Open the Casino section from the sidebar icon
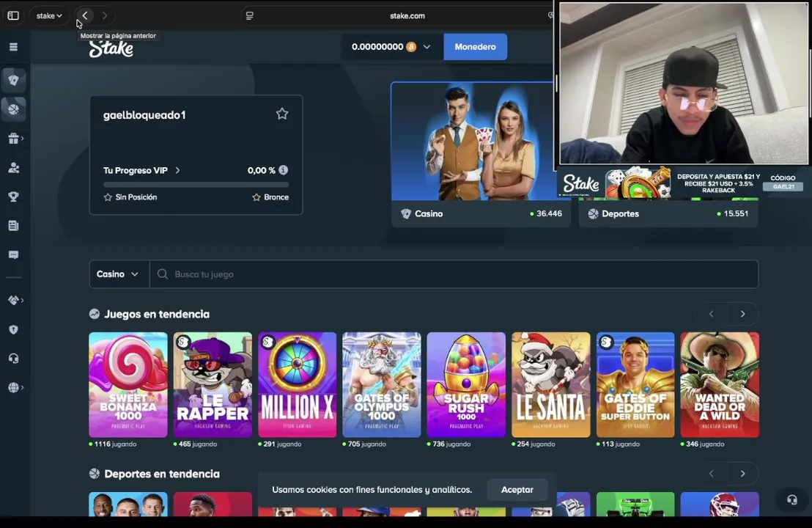 [x=13, y=80]
